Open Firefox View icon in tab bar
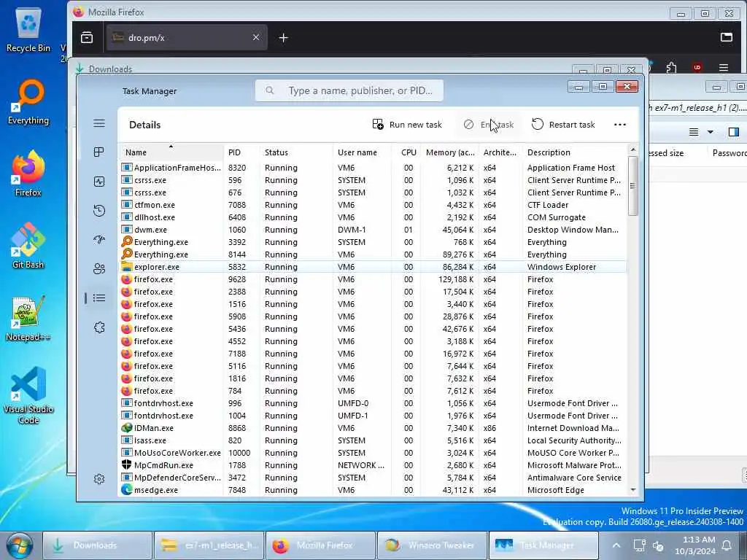Screen dimensions: 747x560 87,38
